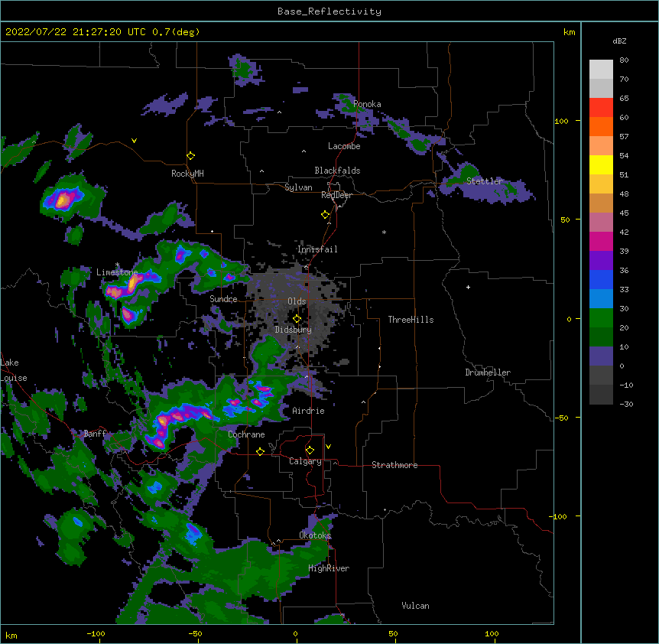Click the Airdrie city label
The image size is (659, 644).
[x=308, y=411]
